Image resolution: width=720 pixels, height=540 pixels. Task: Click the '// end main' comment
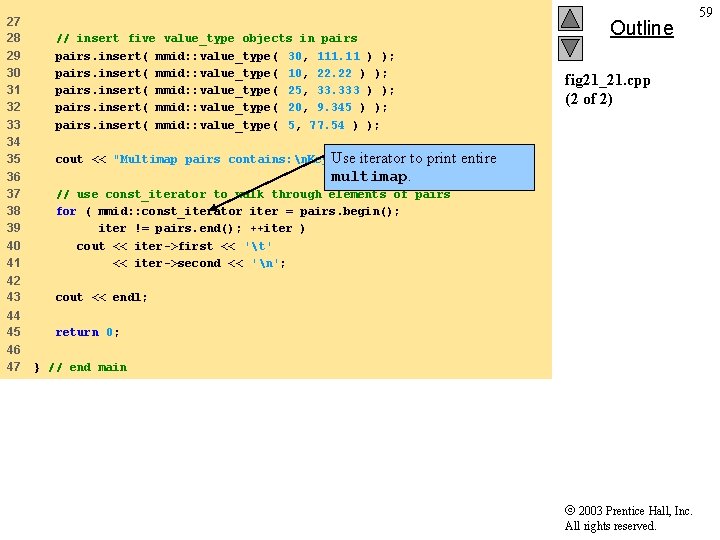pyautogui.click(x=87, y=367)
